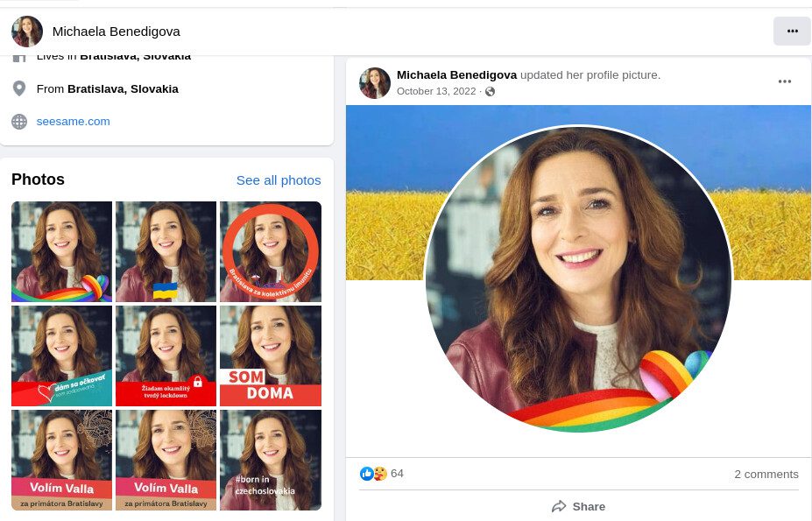The height and width of the screenshot is (521, 812).
Task: Open the large profile picture in post
Action: 578,278
